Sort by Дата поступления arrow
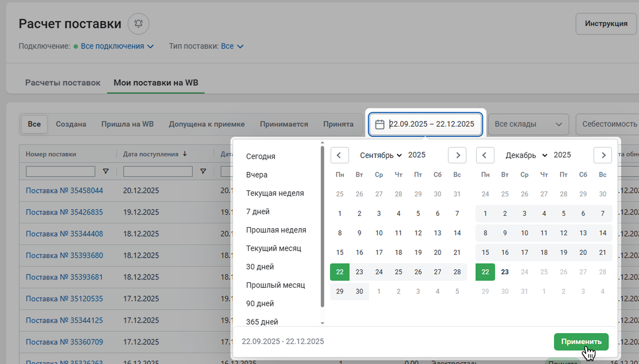The image size is (639, 364). click(x=185, y=154)
